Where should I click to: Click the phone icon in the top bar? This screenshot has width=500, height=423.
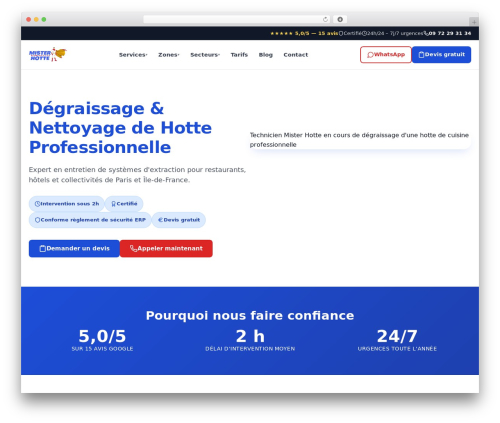[x=426, y=33]
